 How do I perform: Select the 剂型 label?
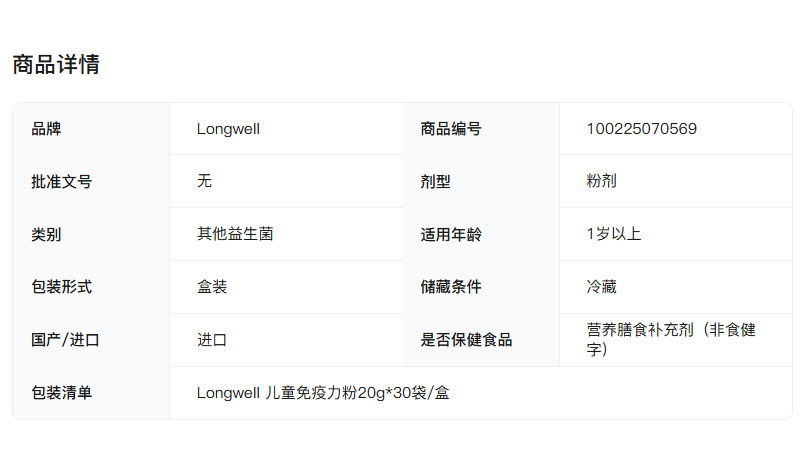[436, 182]
